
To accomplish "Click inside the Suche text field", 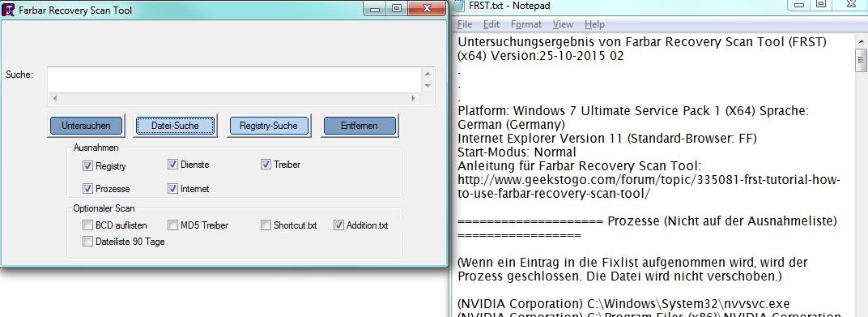I will pyautogui.click(x=234, y=79).
